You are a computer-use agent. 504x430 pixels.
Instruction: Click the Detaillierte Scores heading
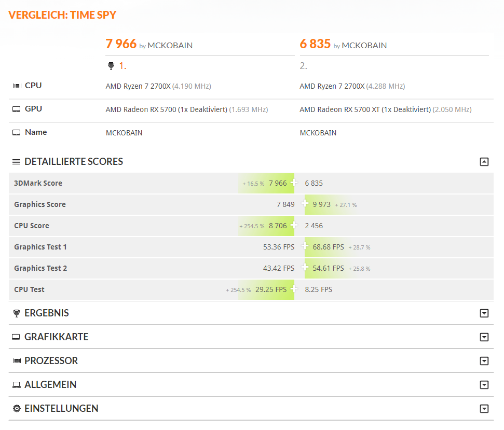click(x=74, y=161)
